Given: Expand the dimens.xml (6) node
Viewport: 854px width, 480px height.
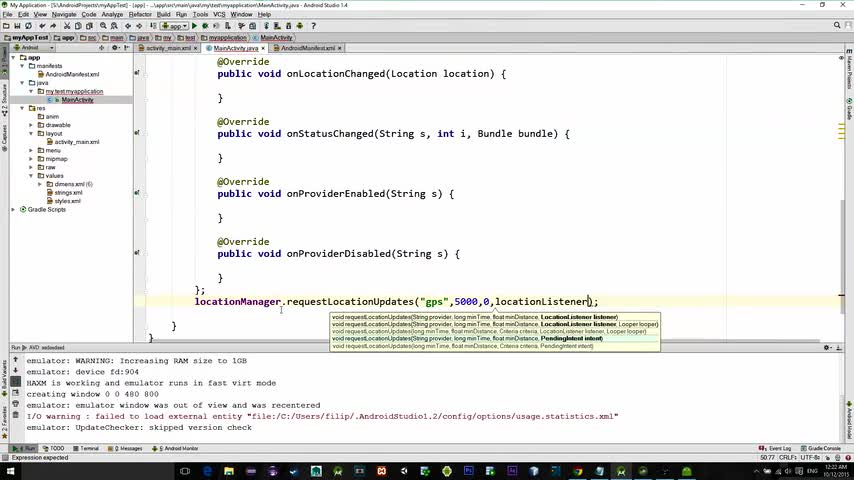Looking at the screenshot, I should (x=40, y=184).
